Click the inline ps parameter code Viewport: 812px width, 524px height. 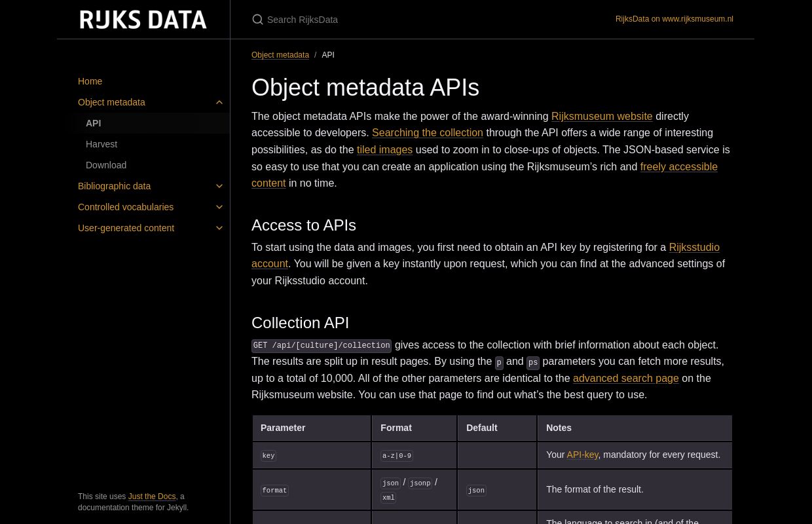(533, 362)
